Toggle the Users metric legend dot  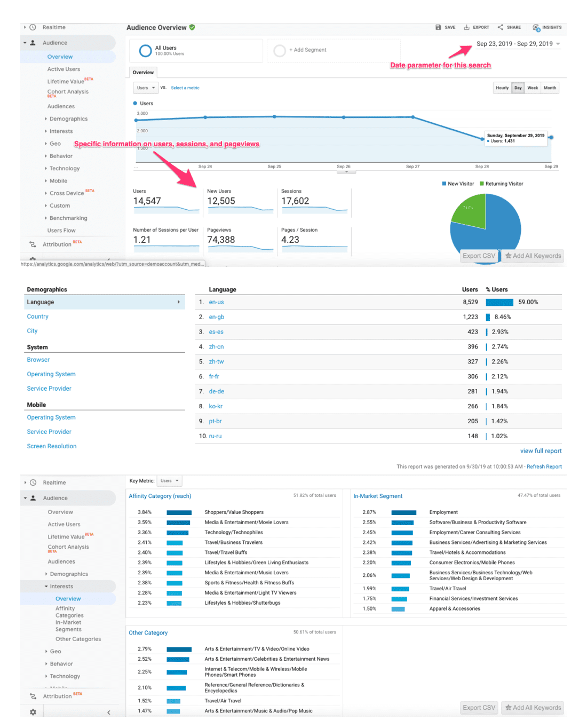(136, 103)
